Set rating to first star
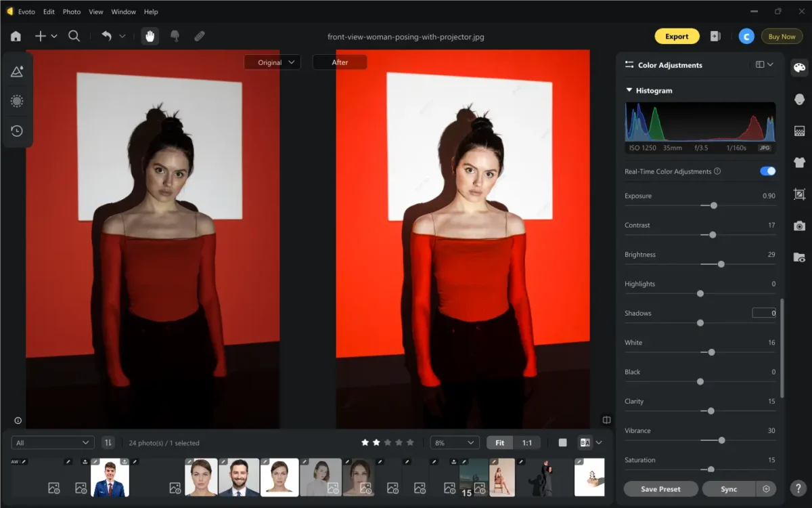 365,442
